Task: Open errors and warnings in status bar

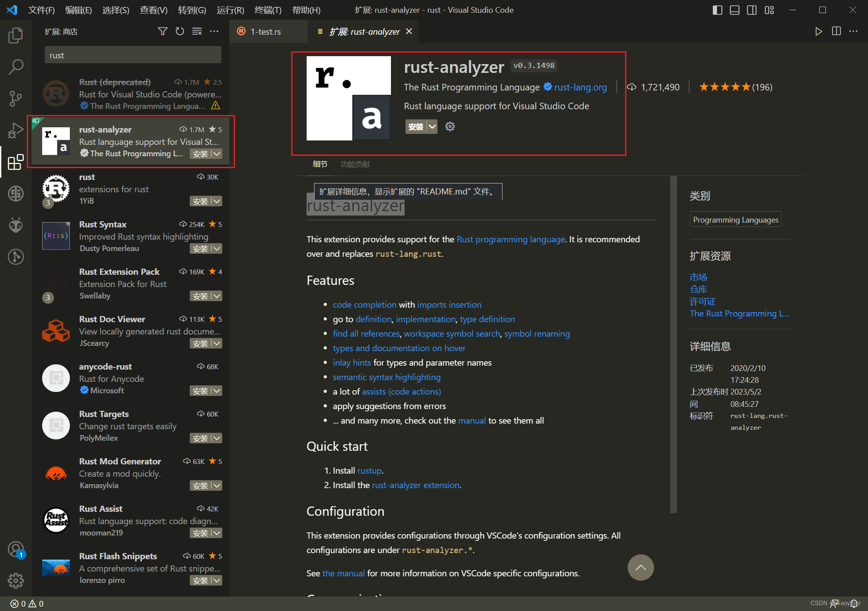Action: tap(27, 604)
